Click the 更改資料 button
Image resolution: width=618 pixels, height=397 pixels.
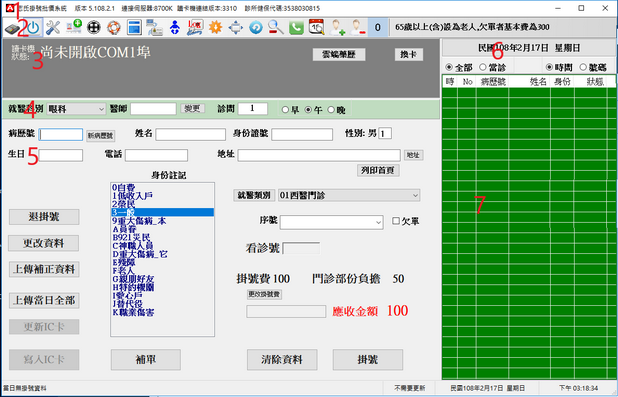tap(43, 243)
